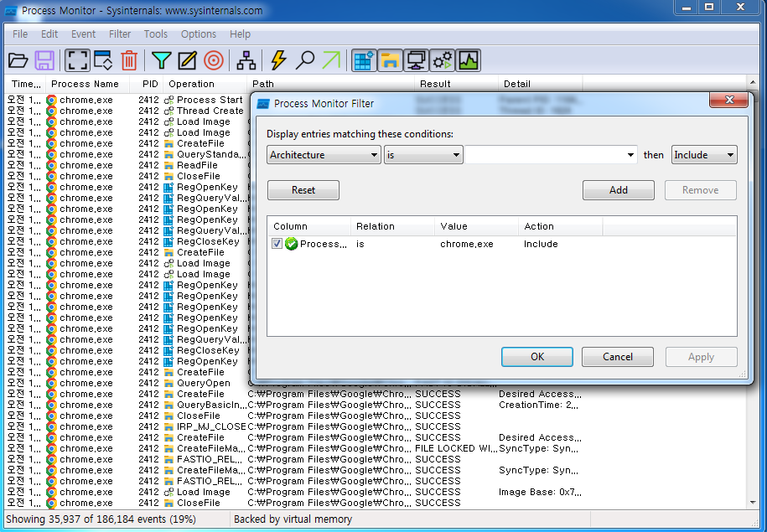Select the 'Image Base: 0x7...' detail cell

(x=540, y=492)
